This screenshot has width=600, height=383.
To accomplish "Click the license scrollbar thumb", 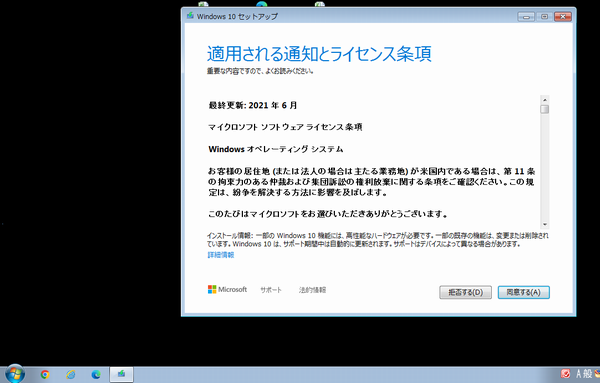I will click(545, 109).
